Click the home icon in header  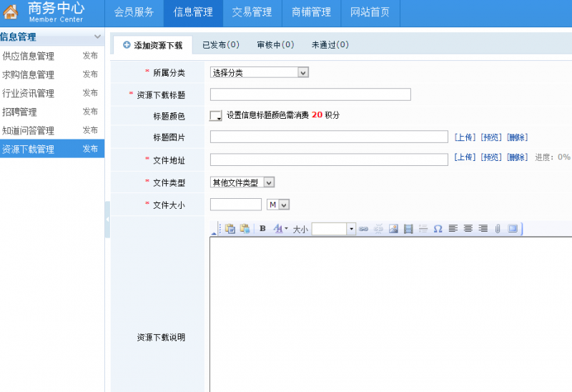(x=11, y=12)
